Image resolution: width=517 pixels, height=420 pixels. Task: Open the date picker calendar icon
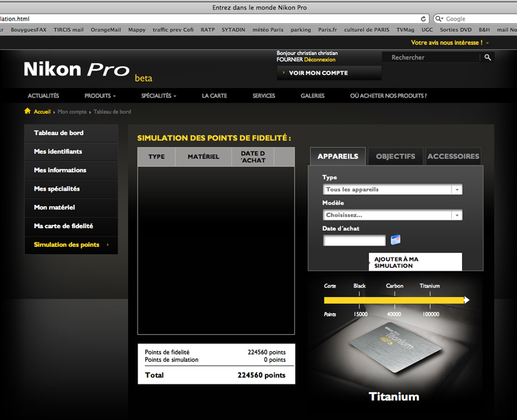click(396, 240)
